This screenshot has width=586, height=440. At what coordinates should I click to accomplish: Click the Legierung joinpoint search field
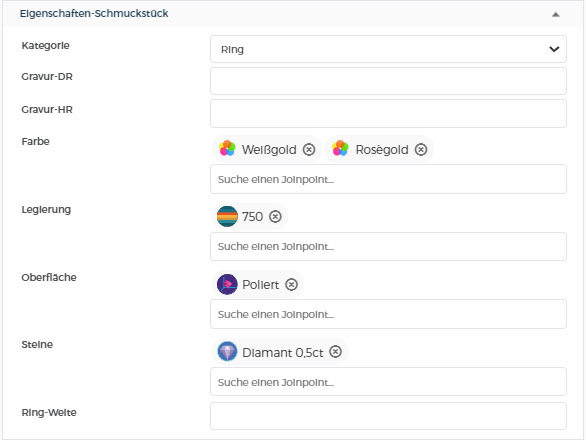[x=388, y=247]
